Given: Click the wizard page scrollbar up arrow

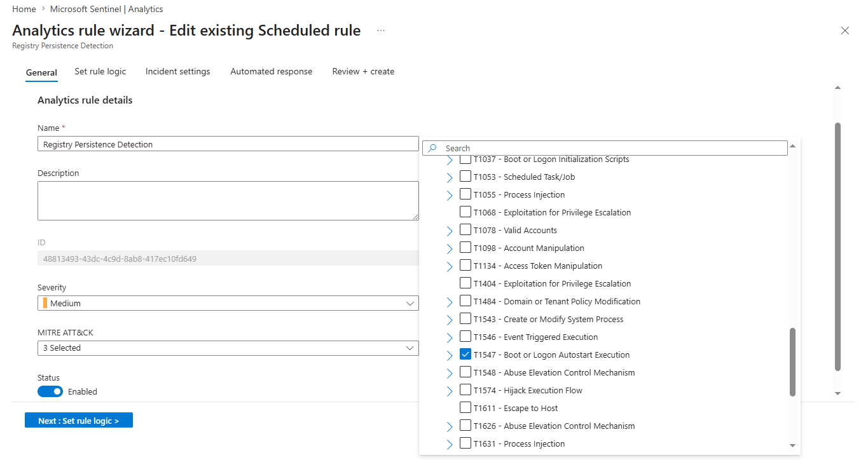Looking at the screenshot, I should click(837, 87).
